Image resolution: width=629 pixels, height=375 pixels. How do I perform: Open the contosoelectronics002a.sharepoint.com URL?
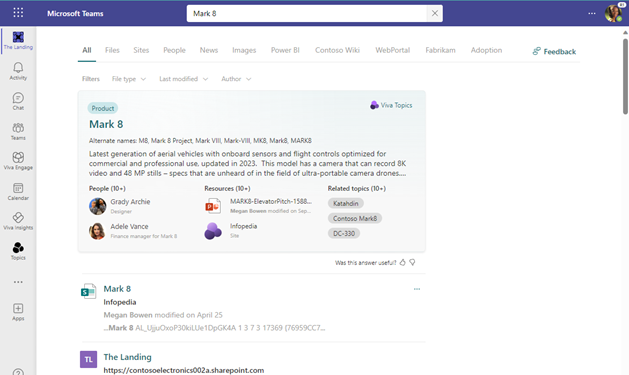pyautogui.click(x=184, y=370)
